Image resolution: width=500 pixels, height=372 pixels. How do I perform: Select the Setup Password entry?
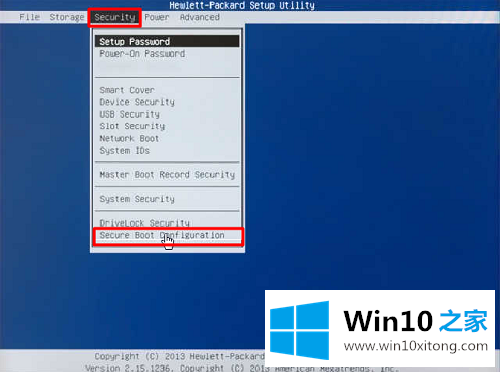tap(167, 41)
